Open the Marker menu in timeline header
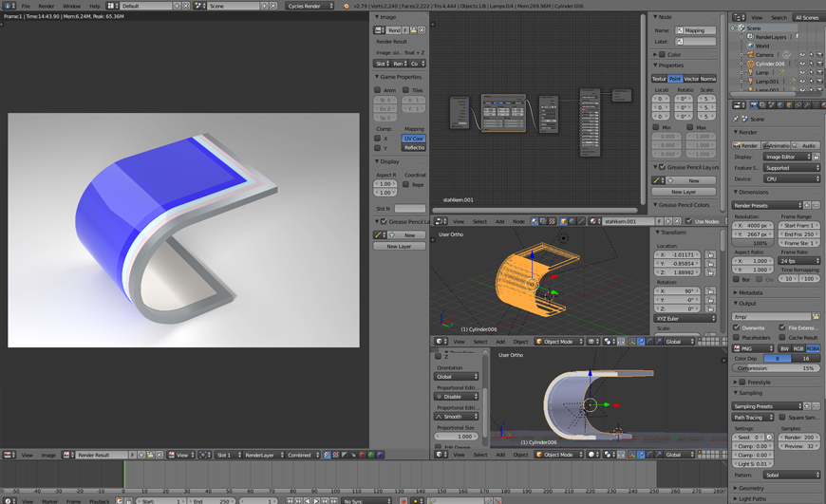 point(49,501)
